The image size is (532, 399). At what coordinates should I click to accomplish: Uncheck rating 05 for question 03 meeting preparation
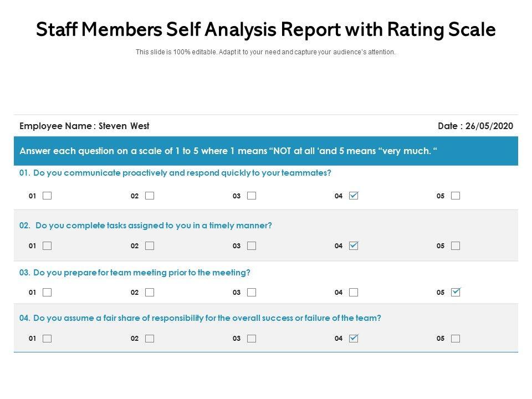(456, 292)
